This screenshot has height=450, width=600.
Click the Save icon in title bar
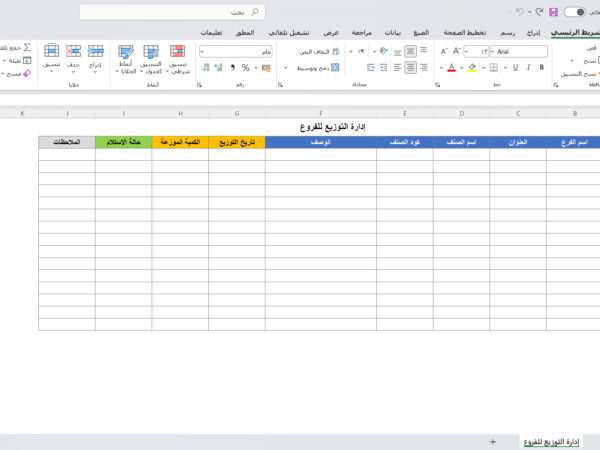click(553, 12)
